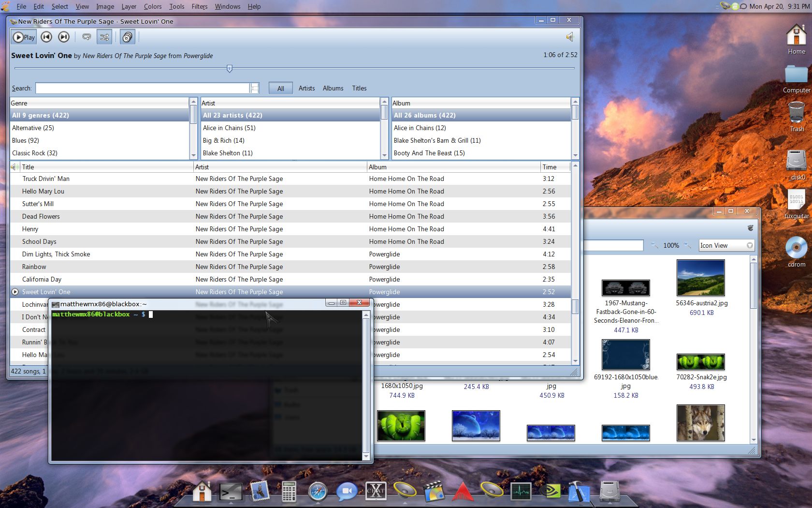Click the playing indicator on Sweet Lovin' One

tap(15, 292)
